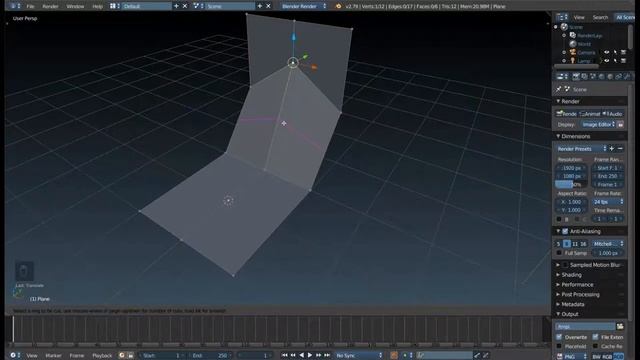Click the Animation render button
Image resolution: width=640 pixels, height=360 pixels.
coord(590,114)
